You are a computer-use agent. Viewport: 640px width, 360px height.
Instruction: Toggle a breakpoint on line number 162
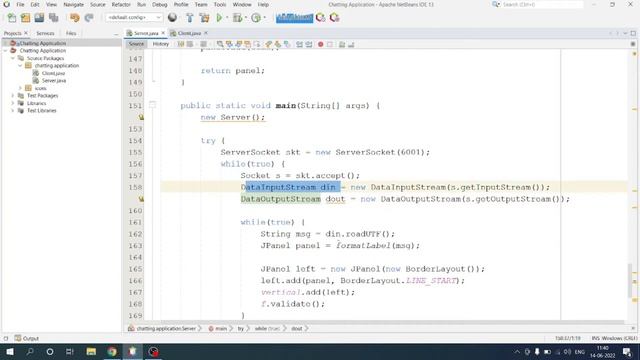click(x=135, y=234)
